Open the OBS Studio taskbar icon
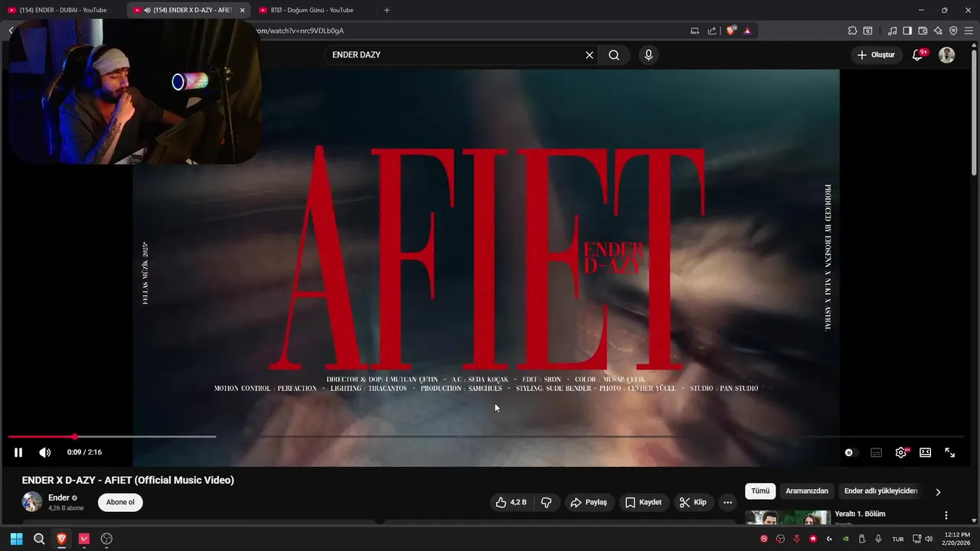This screenshot has width=980, height=551. 107,539
